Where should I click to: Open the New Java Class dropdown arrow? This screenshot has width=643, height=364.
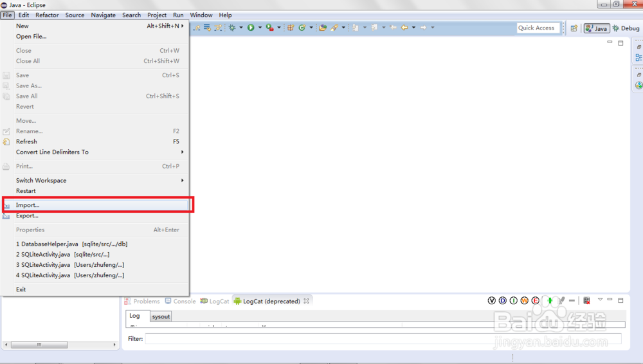click(311, 28)
